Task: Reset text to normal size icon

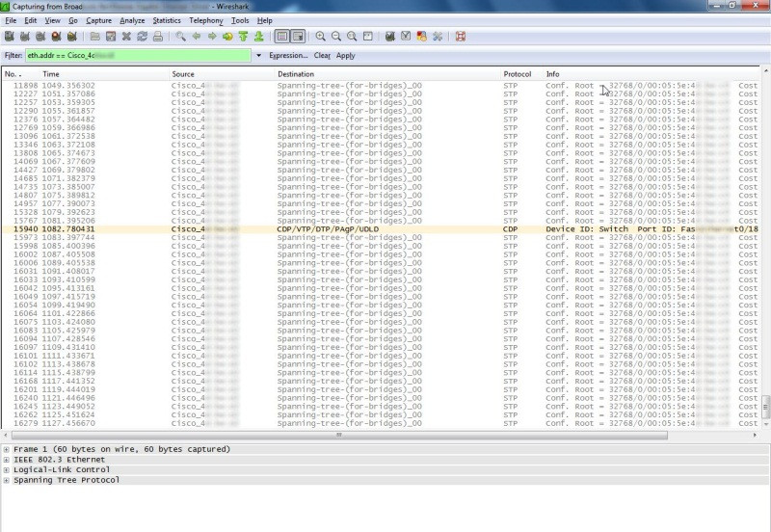Action: click(352, 37)
